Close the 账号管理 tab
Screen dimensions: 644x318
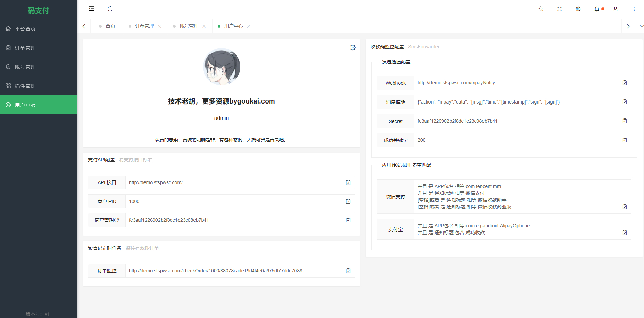(204, 26)
